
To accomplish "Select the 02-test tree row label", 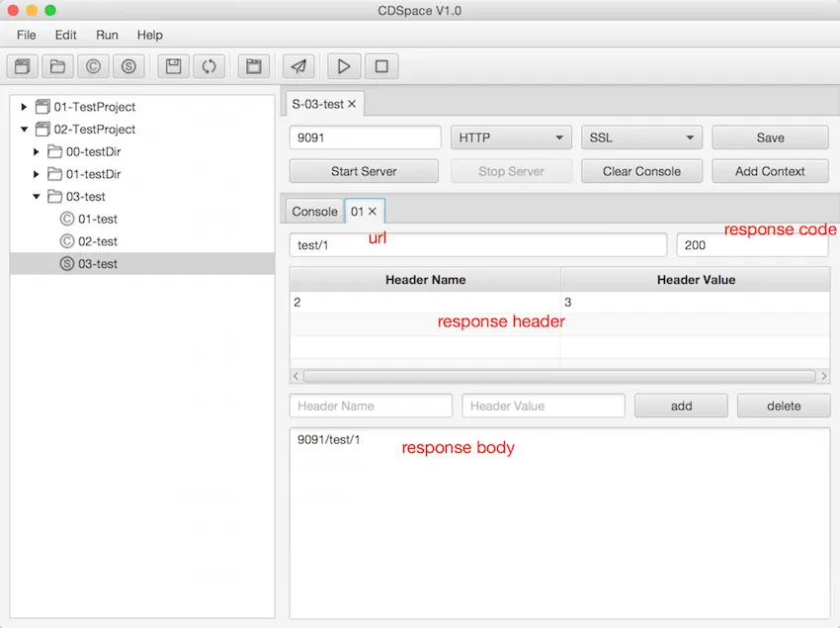I will tap(98, 241).
